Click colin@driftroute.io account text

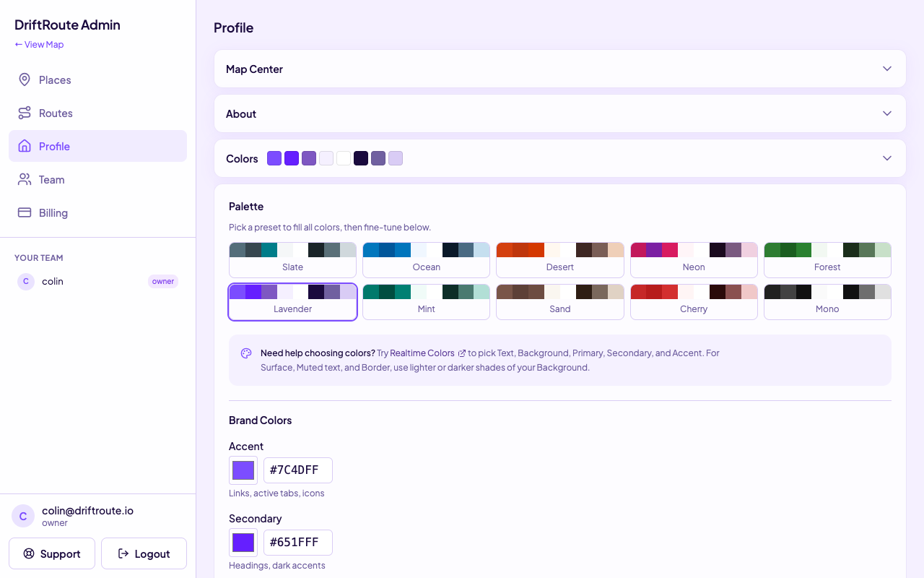coord(87,510)
